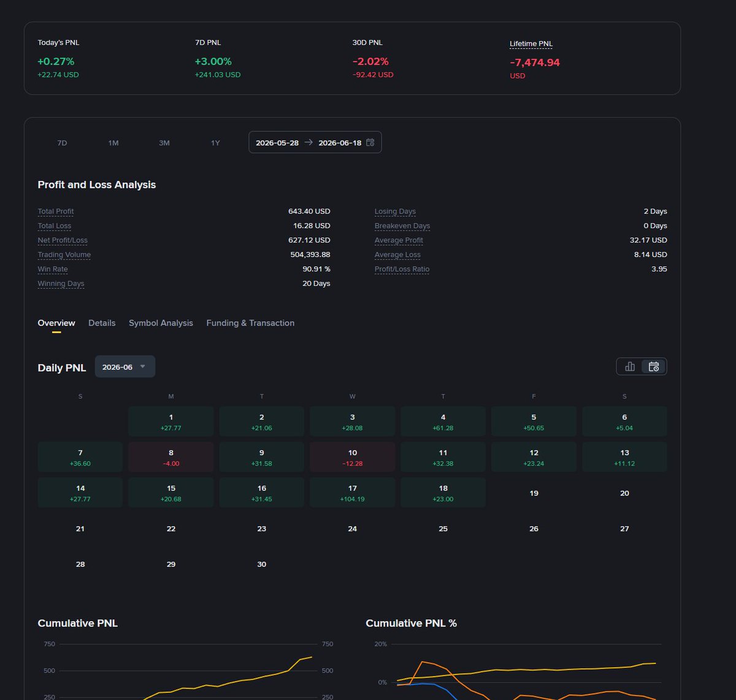Select June 18 cell showing +23.00
The height and width of the screenshot is (700, 736).
tap(443, 493)
